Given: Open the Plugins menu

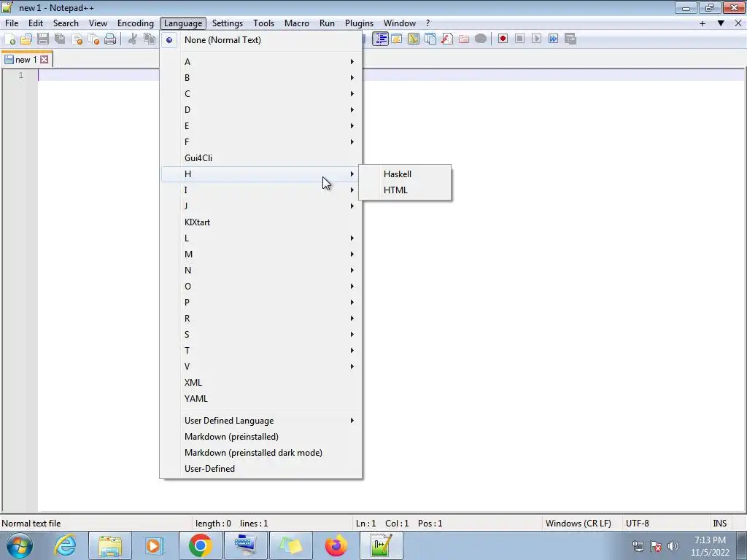Looking at the screenshot, I should [359, 23].
